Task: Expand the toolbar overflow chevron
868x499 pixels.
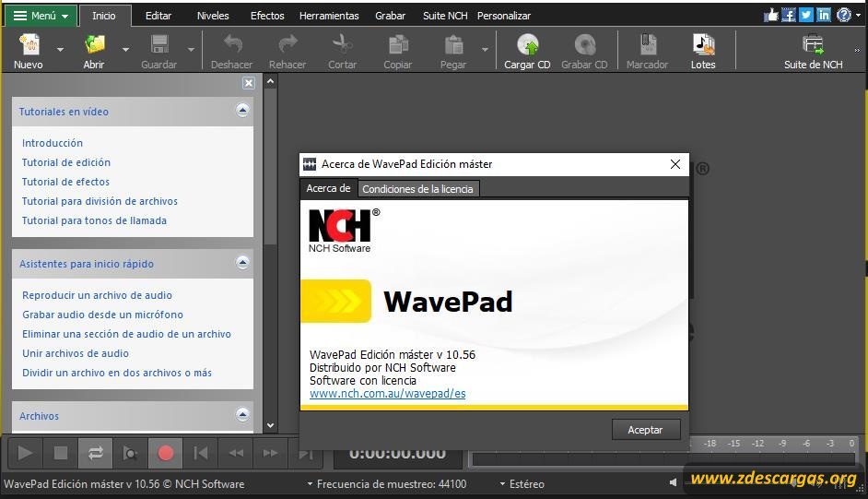Action: (858, 51)
